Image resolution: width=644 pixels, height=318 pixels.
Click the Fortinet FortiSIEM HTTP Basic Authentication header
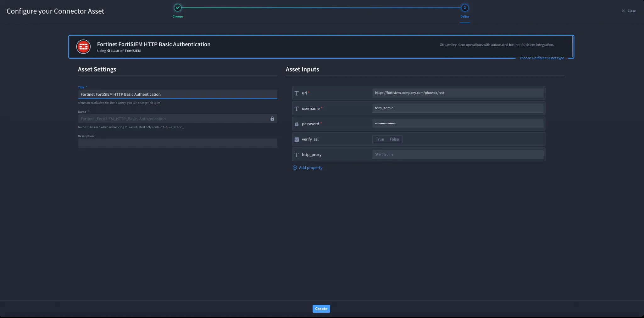(x=154, y=44)
